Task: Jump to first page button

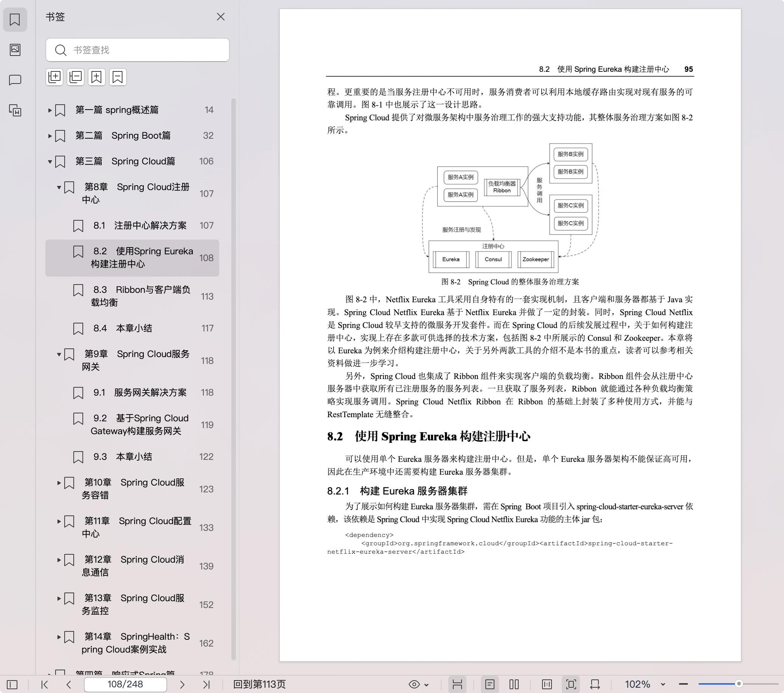Action: (45, 685)
